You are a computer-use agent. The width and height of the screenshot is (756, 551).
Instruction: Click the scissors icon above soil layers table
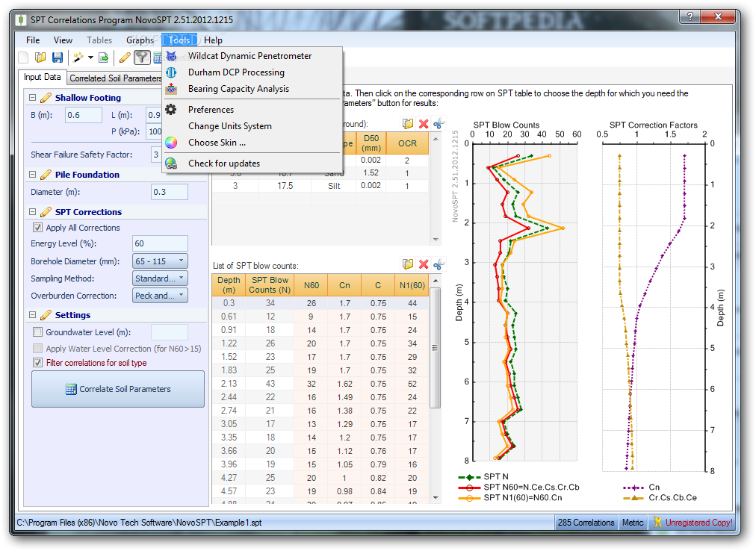(x=439, y=124)
